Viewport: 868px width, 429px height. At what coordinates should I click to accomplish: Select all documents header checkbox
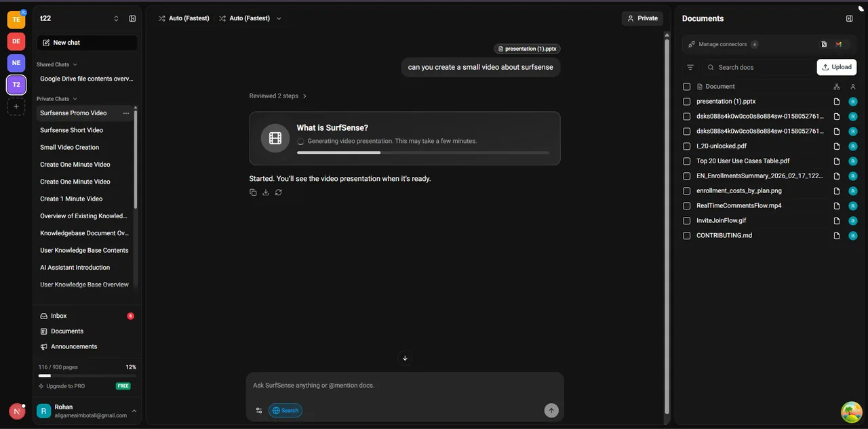click(x=687, y=87)
